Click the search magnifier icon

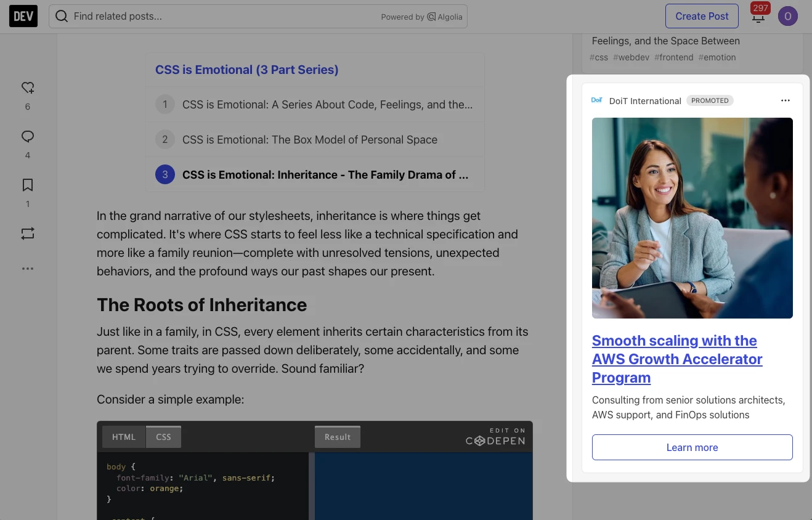62,16
